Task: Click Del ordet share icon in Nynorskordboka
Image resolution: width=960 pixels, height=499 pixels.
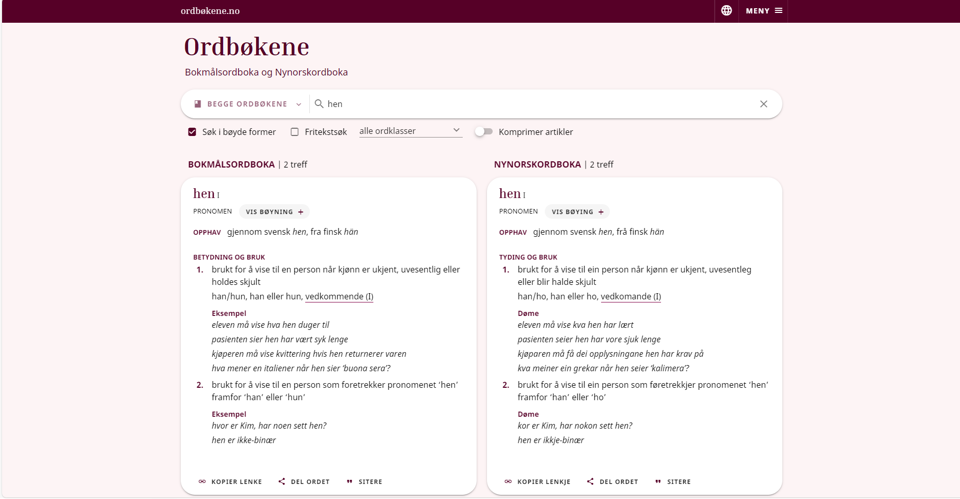Action: pos(590,482)
